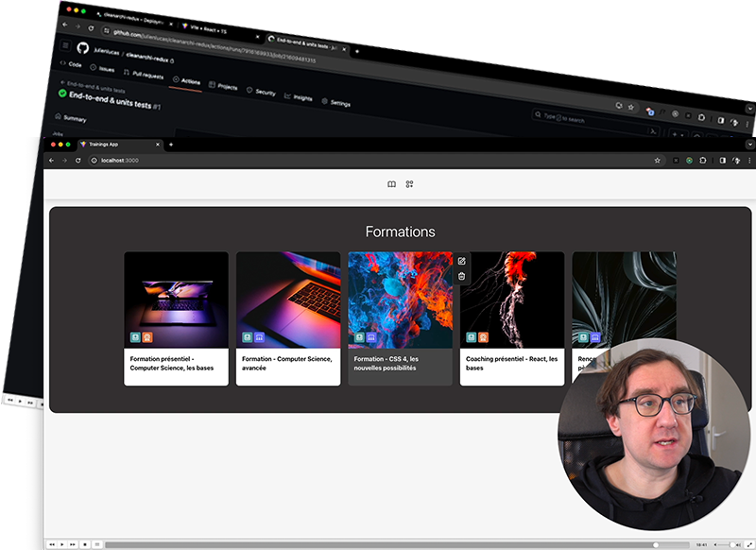
Task: Click 'Coaching présentiel - React, les bases' title
Action: (511, 364)
